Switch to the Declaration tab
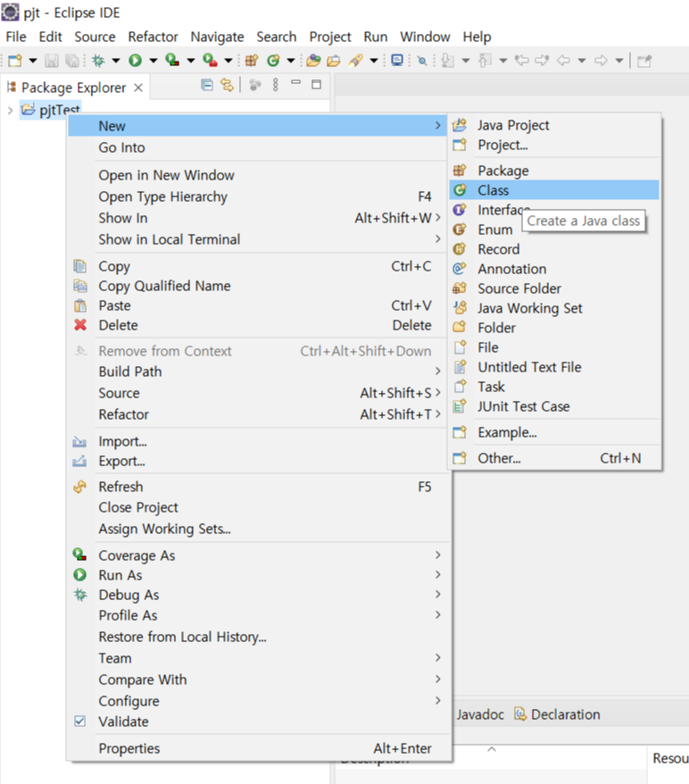 (x=558, y=714)
